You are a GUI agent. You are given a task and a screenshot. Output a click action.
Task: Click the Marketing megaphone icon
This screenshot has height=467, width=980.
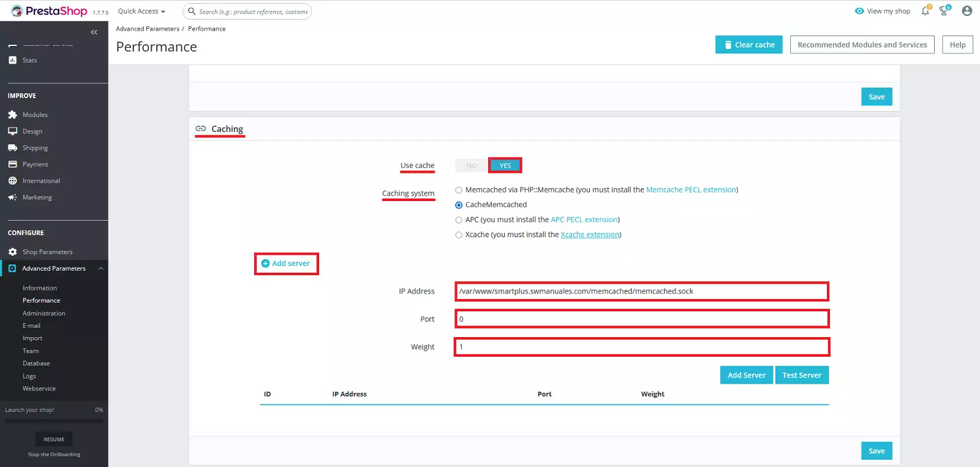click(x=12, y=197)
